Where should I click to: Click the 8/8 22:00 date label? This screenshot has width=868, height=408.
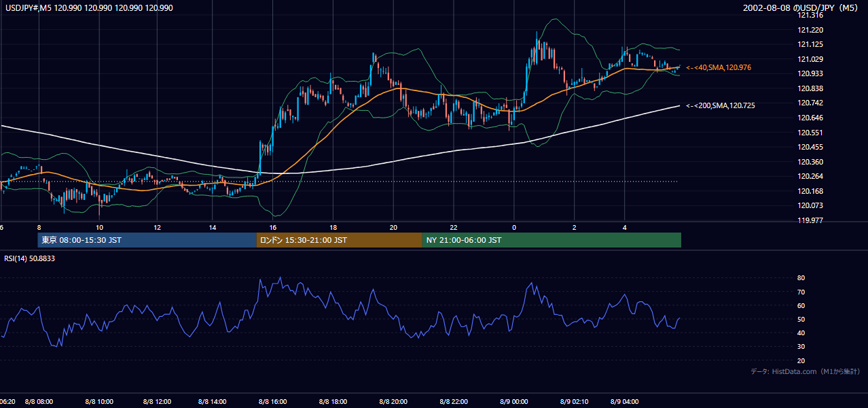tap(453, 402)
